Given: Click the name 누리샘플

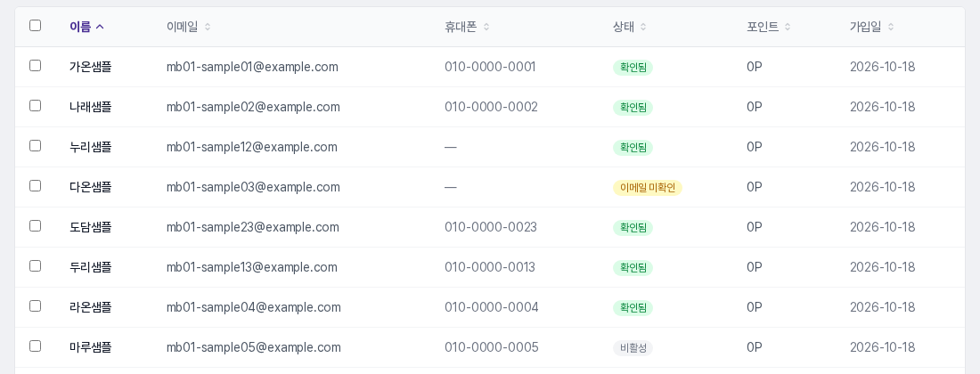Looking at the screenshot, I should (91, 147).
